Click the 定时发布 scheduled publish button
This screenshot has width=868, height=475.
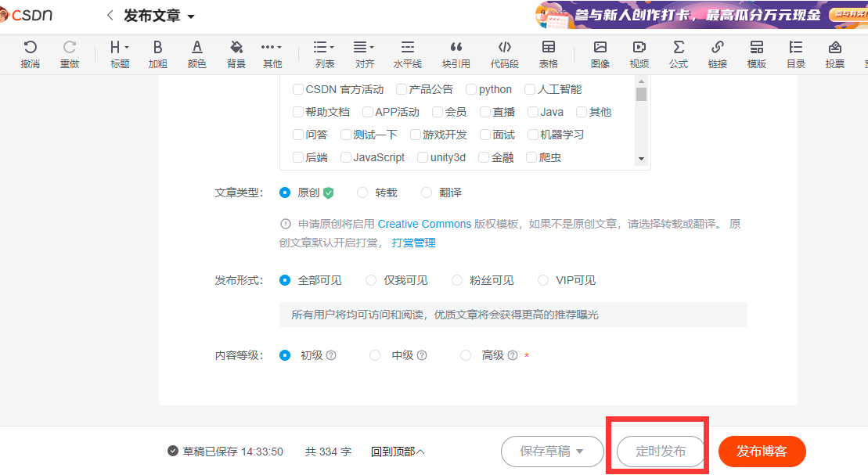(661, 452)
